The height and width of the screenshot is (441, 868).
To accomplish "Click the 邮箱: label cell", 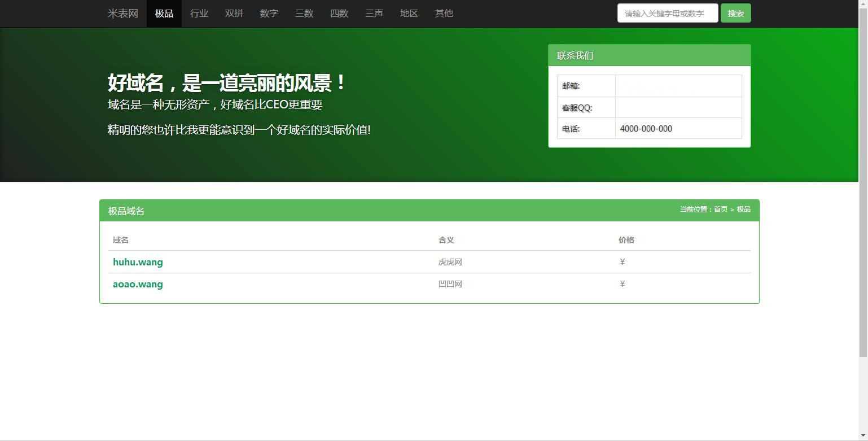I will [x=586, y=86].
